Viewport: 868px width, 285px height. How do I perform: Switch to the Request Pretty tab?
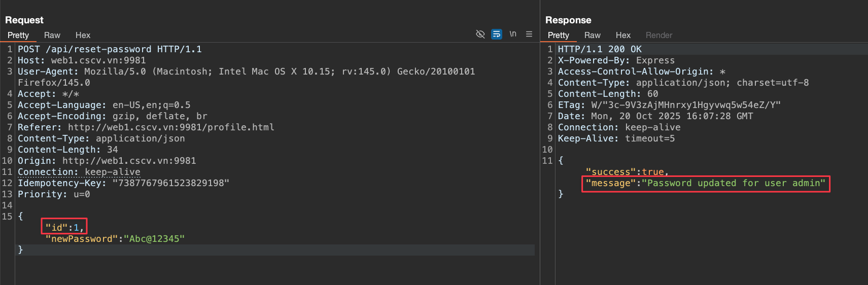18,35
